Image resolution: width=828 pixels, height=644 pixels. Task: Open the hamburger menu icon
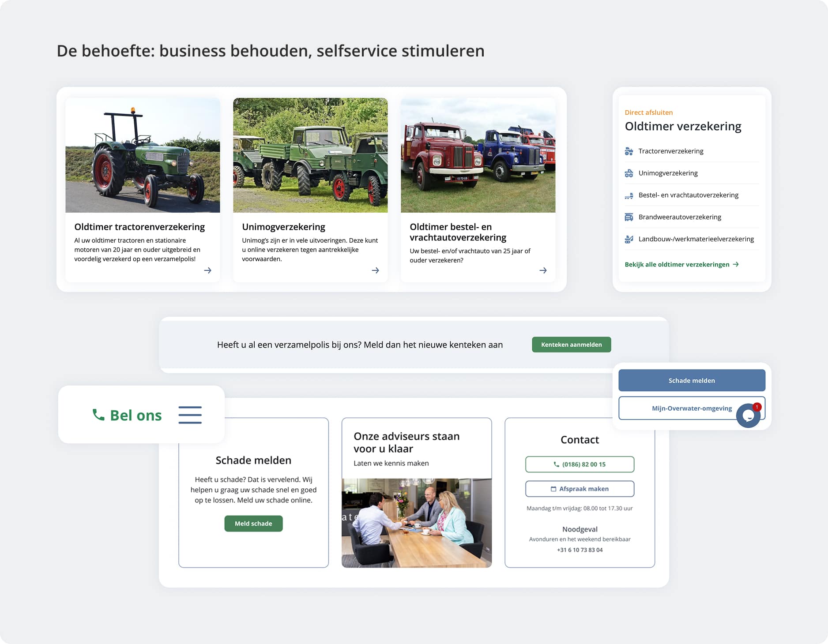click(x=190, y=415)
